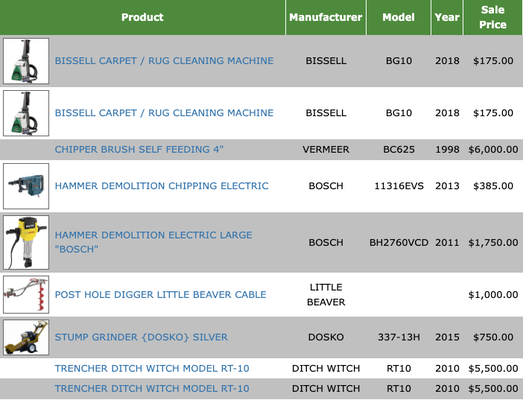This screenshot has height=400, width=526.
Task: Open HAMMER DEMOLITION ELECTRIC LARGE "BOSCH" link
Action: [x=153, y=242]
